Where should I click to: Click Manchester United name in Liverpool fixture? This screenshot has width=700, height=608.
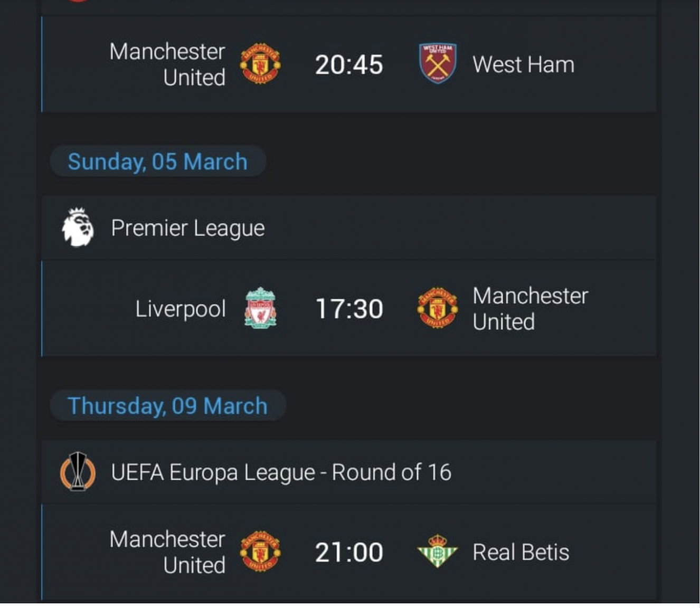(x=530, y=309)
